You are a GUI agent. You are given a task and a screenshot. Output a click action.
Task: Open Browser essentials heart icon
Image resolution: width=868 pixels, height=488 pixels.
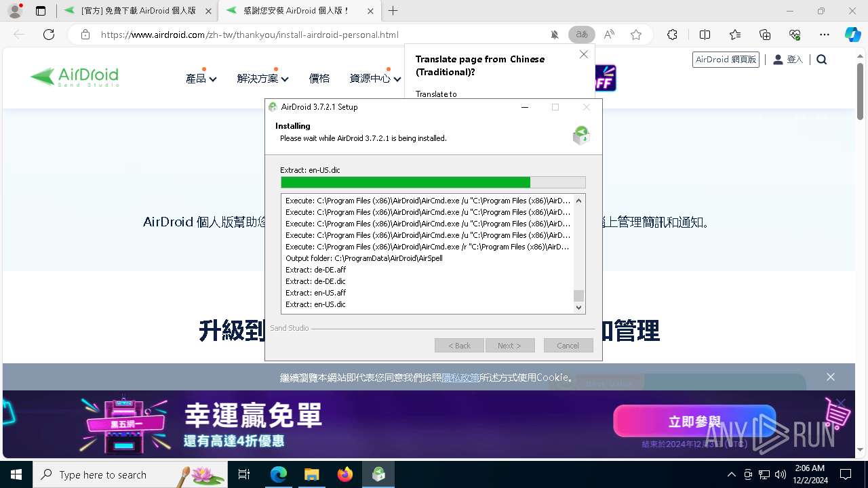(795, 35)
